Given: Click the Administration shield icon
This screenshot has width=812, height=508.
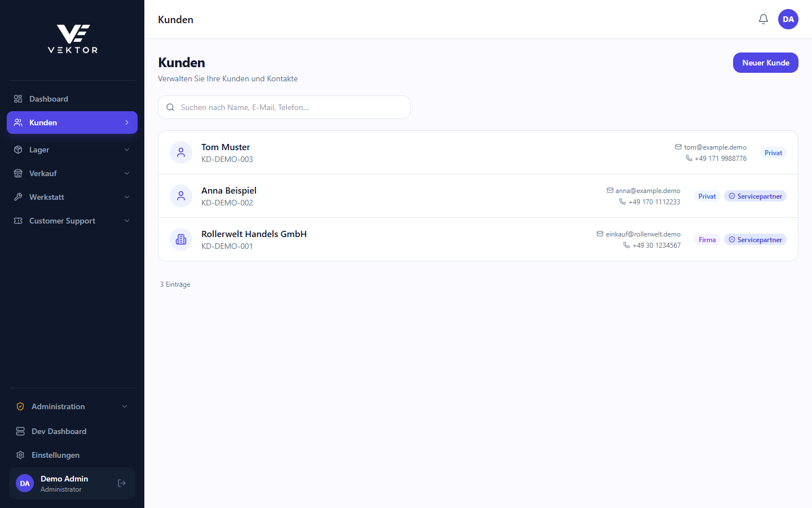Looking at the screenshot, I should (20, 406).
